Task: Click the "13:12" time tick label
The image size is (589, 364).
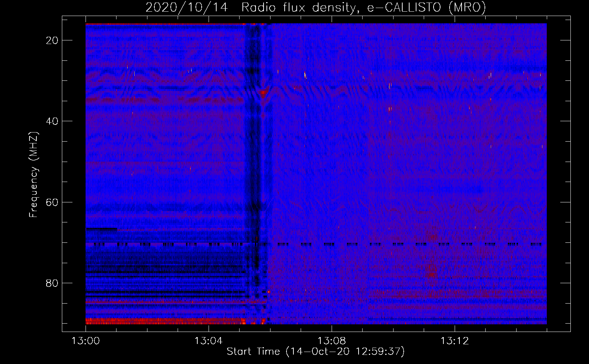Action: [x=455, y=341]
